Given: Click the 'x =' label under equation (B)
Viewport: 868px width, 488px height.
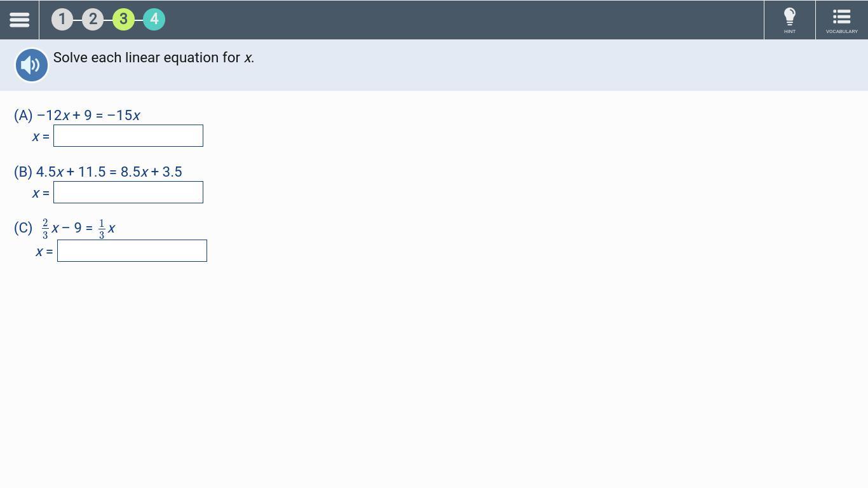Looking at the screenshot, I should tap(41, 193).
